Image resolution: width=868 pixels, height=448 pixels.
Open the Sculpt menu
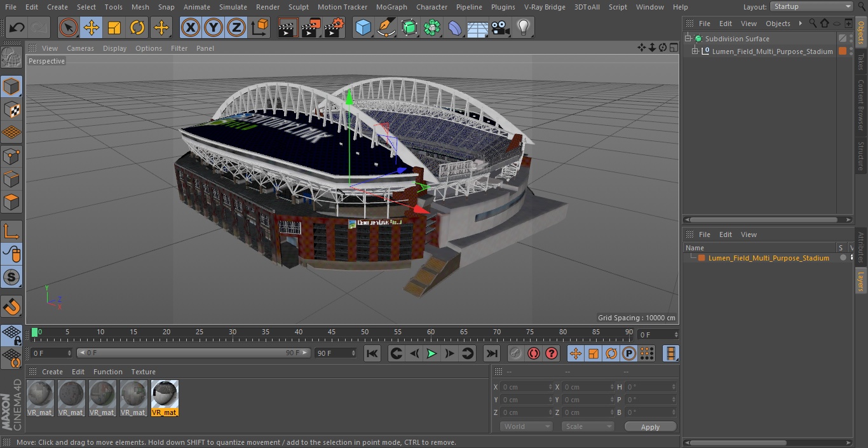(x=298, y=7)
